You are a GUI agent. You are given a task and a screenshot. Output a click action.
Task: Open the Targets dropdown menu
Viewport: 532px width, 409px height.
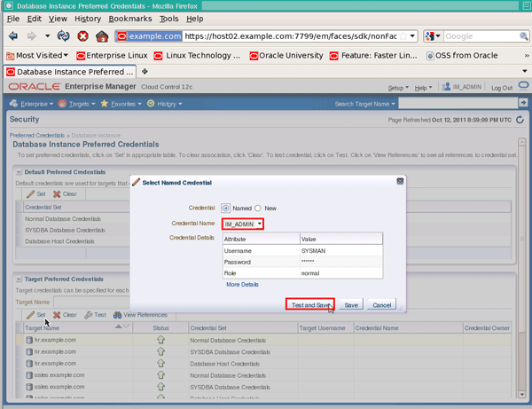pyautogui.click(x=81, y=104)
